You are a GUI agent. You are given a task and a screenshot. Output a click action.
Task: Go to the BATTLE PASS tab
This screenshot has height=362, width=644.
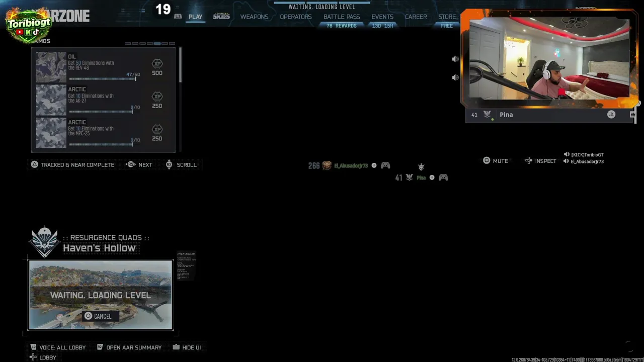point(342,17)
